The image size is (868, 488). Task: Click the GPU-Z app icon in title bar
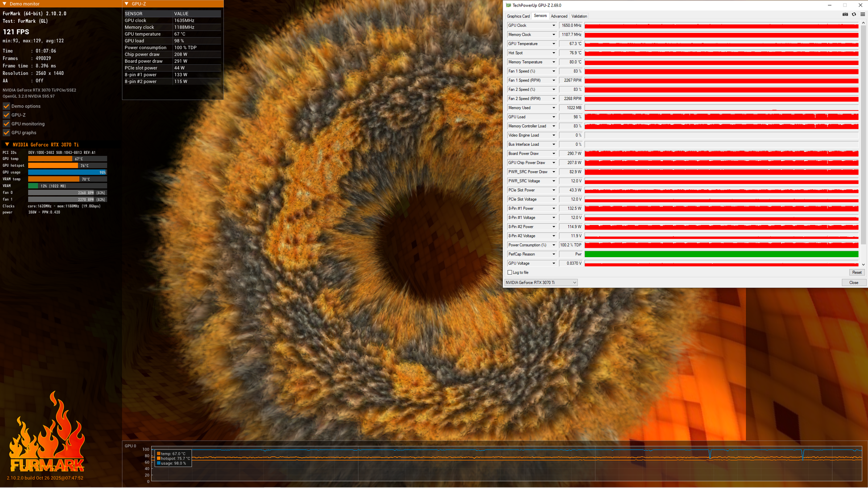point(508,5)
